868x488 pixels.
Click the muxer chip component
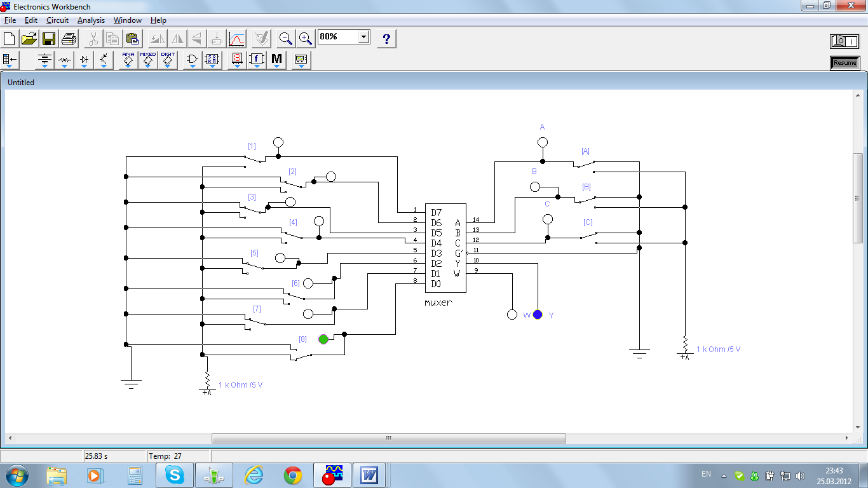[x=445, y=248]
